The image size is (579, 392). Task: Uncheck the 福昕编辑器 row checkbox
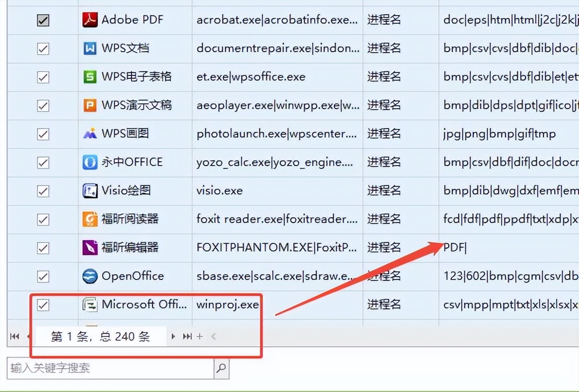tap(43, 248)
